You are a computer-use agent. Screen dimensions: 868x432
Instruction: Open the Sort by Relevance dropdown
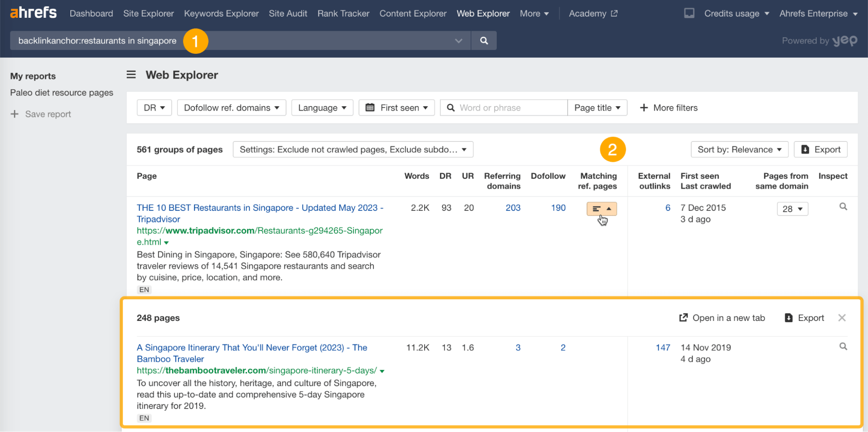point(739,150)
